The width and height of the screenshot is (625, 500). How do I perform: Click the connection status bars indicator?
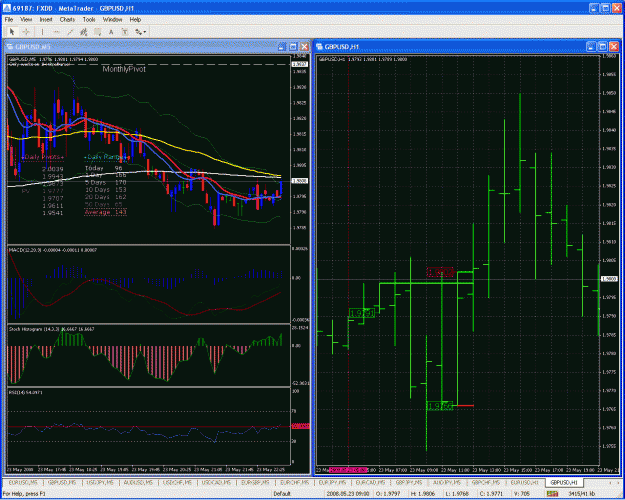552,494
